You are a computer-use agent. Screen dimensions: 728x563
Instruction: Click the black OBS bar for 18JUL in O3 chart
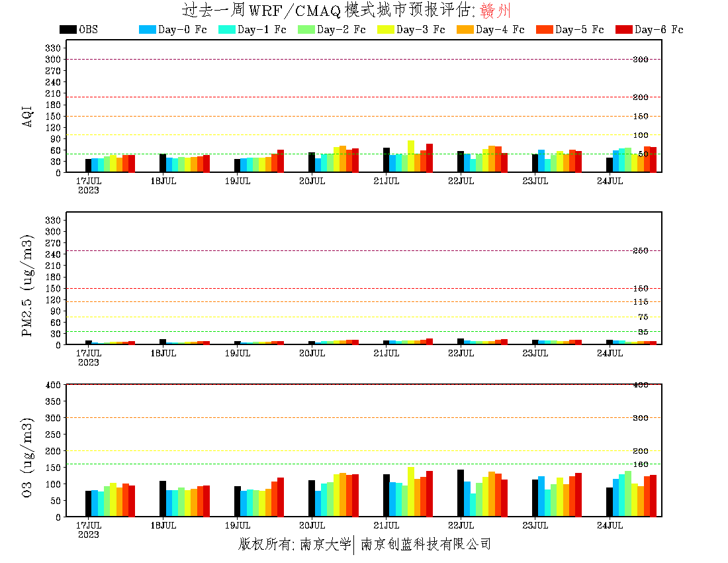point(163,499)
